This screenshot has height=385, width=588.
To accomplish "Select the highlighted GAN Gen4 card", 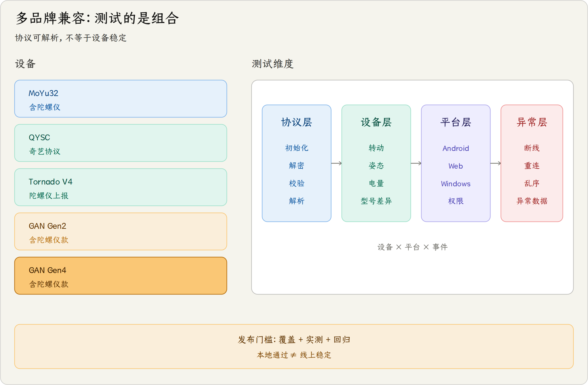I will [x=120, y=276].
